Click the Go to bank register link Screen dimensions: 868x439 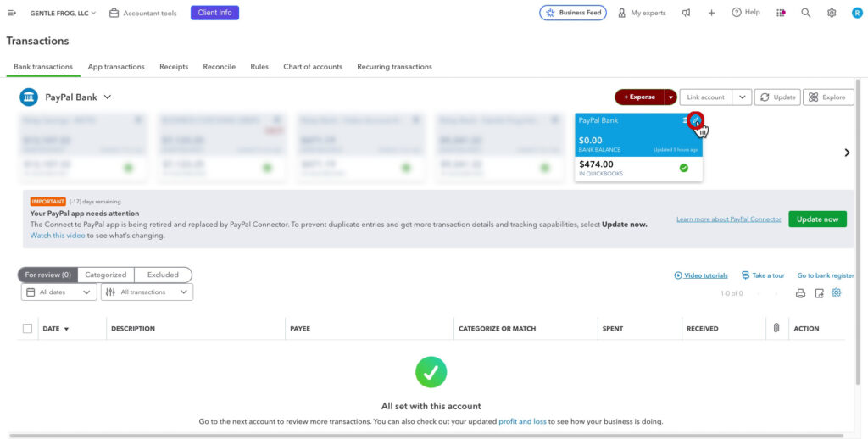(x=826, y=275)
